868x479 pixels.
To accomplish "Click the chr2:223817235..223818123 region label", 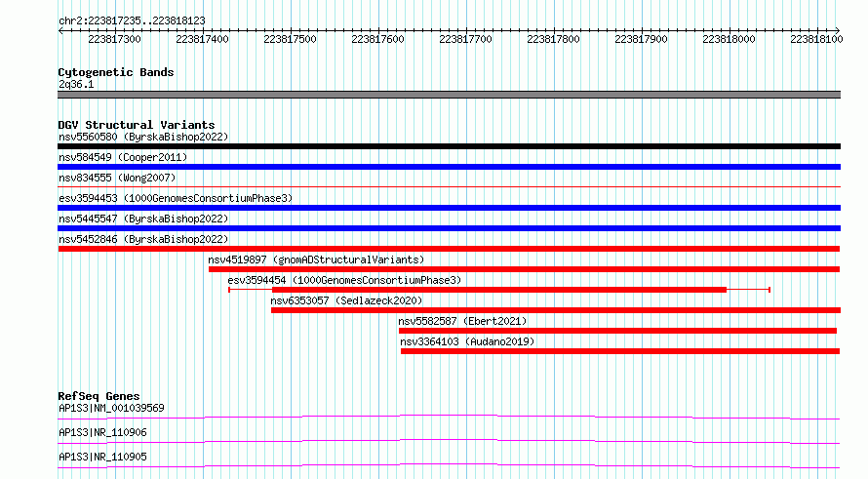I will point(132,20).
